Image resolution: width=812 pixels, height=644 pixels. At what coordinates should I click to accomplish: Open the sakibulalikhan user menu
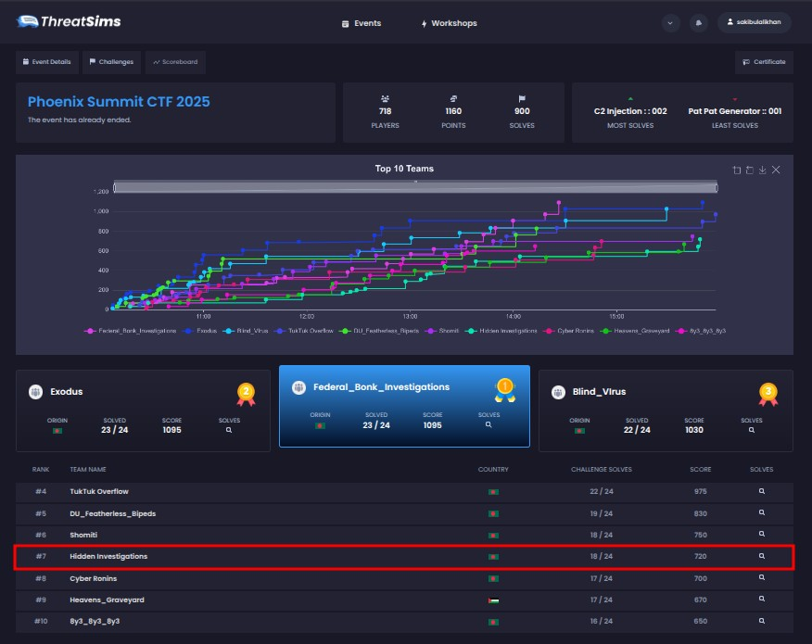pyautogui.click(x=754, y=22)
